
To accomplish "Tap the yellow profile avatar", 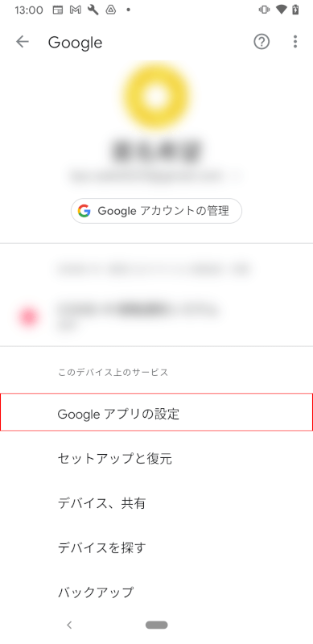I will [x=156, y=97].
